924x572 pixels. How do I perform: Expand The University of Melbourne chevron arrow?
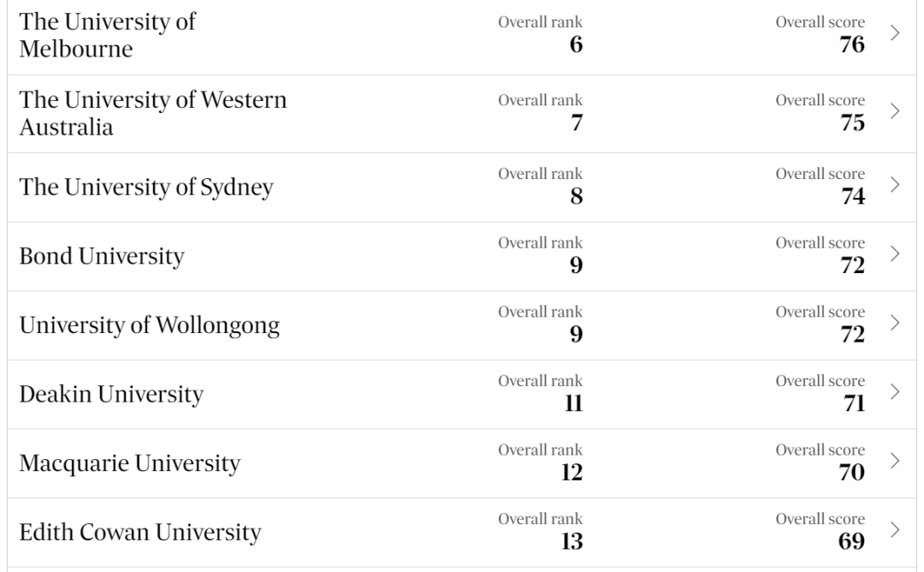click(x=895, y=33)
